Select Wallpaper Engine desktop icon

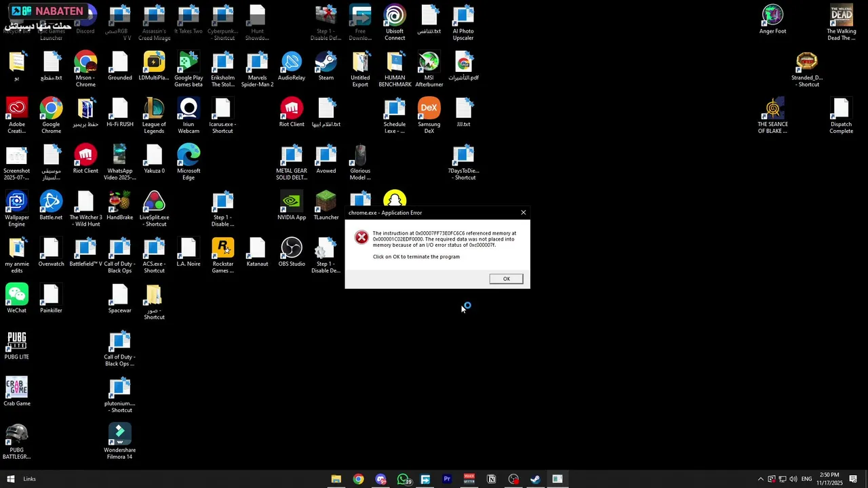[x=17, y=209]
